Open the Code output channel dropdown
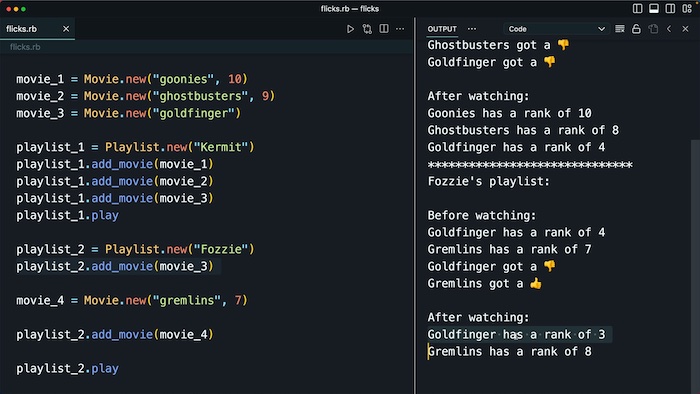Image resolution: width=700 pixels, height=394 pixels. [556, 29]
